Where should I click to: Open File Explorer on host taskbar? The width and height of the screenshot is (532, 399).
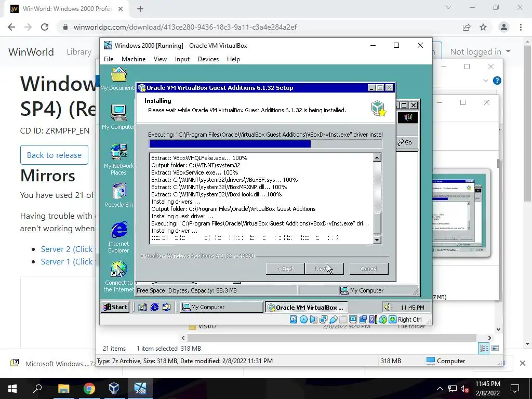point(63,389)
